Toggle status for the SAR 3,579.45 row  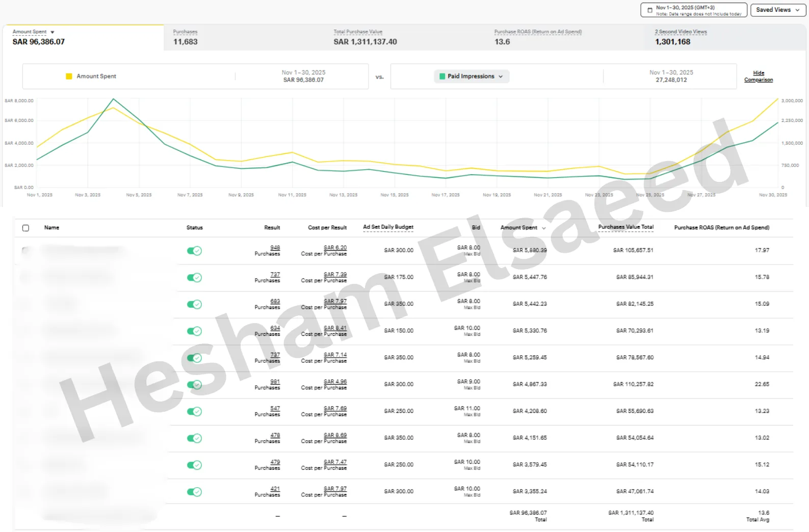click(194, 465)
